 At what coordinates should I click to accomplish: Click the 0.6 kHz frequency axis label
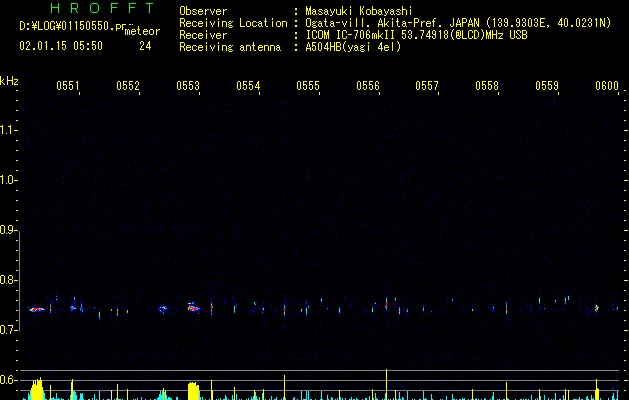8,380
